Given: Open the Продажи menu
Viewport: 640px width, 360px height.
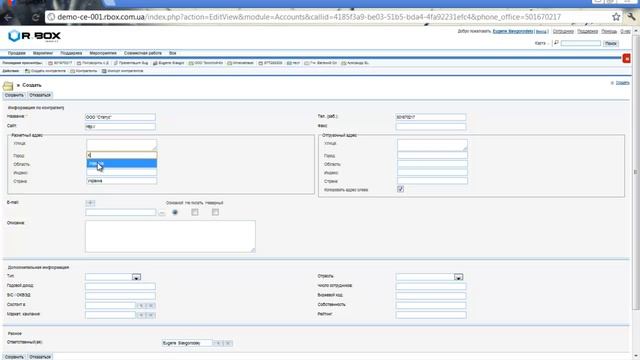Looking at the screenshot, I should point(17,53).
